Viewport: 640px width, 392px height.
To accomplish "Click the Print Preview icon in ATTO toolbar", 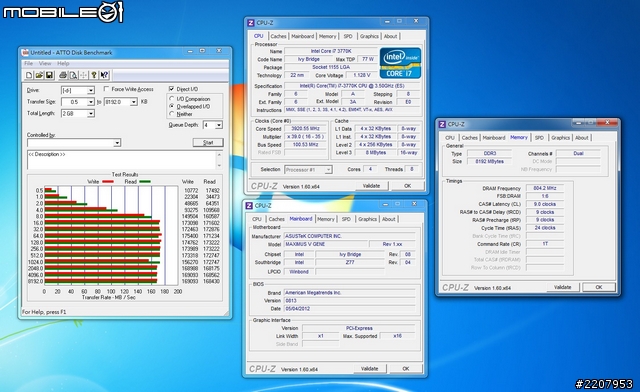I will click(x=73, y=75).
